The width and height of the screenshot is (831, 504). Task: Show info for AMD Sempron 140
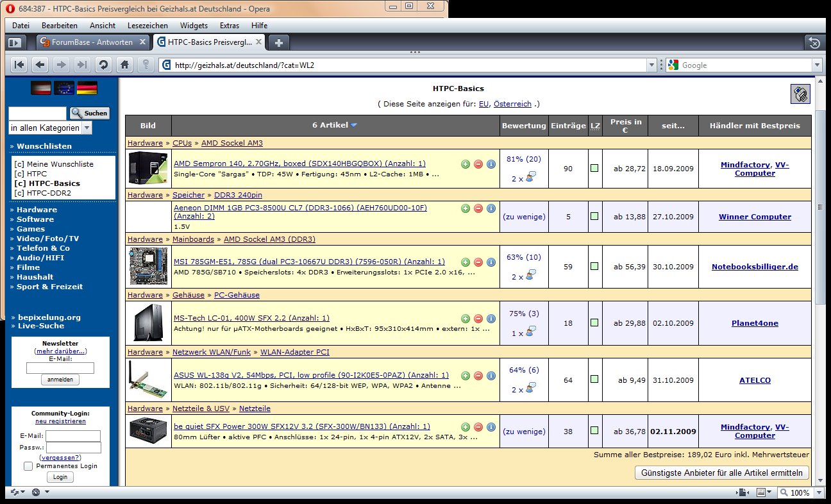(491, 164)
